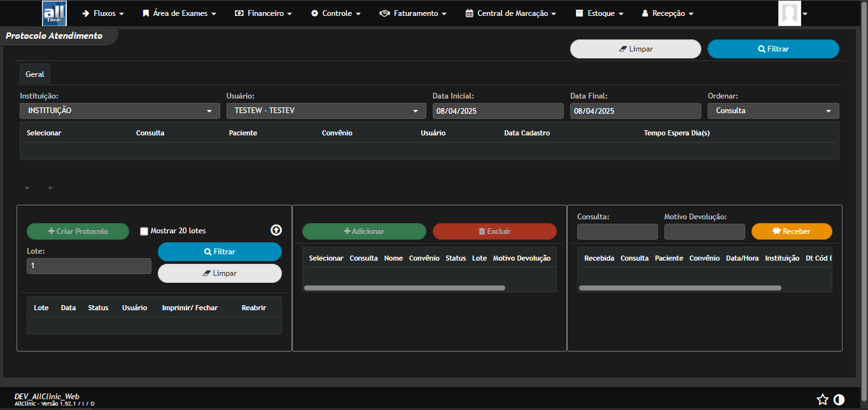
Task: Go to the previous page arrow
Action: [27, 188]
